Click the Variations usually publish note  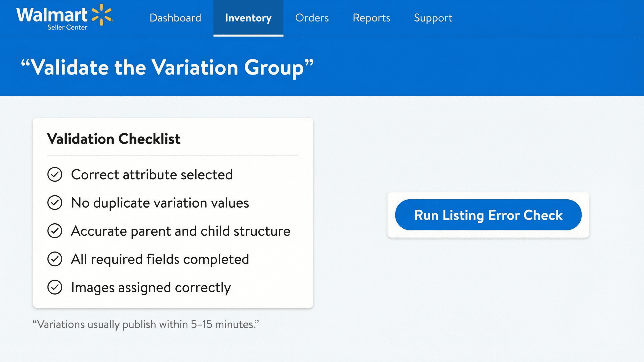pos(146,324)
